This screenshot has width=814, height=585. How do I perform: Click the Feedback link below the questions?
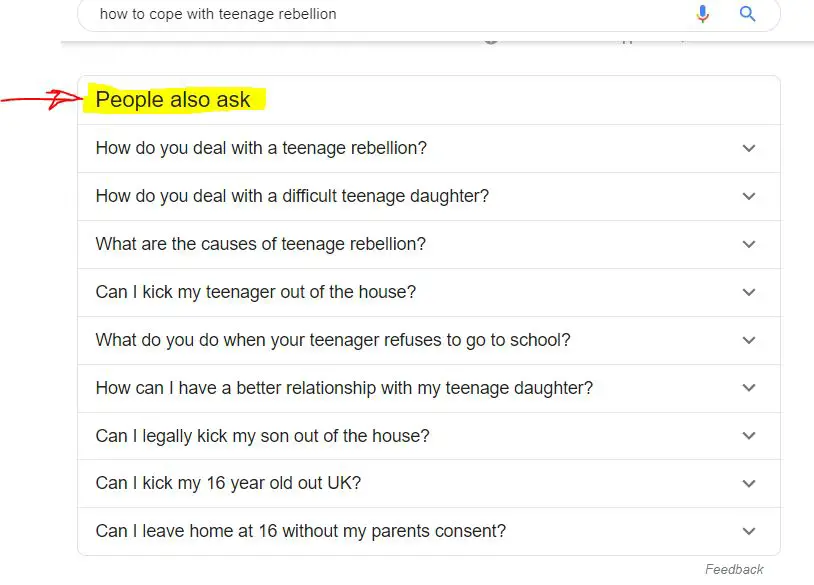coord(734,569)
